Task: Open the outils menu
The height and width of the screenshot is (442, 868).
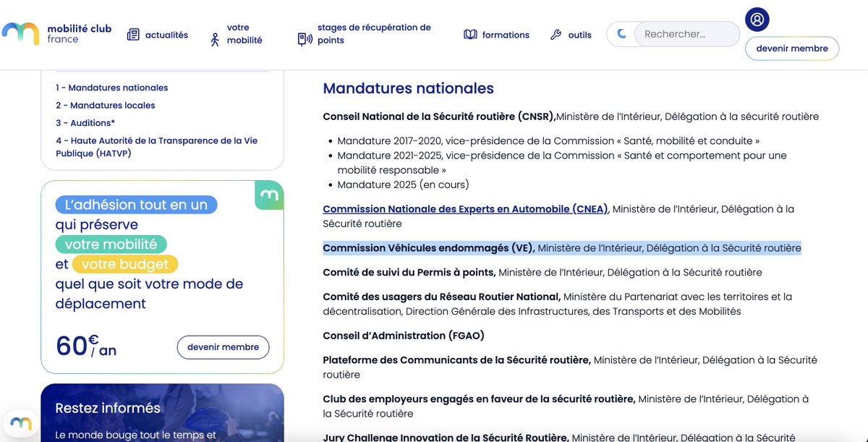Action: tap(580, 35)
